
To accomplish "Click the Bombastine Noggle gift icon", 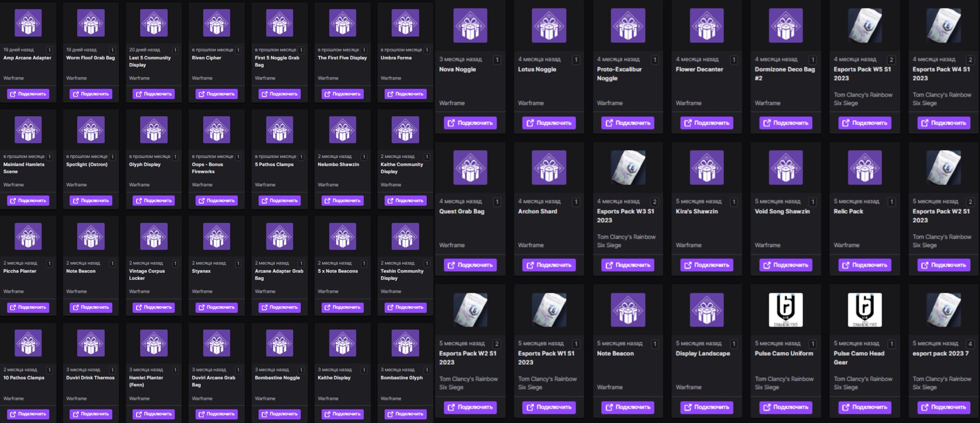I will pyautogui.click(x=279, y=343).
